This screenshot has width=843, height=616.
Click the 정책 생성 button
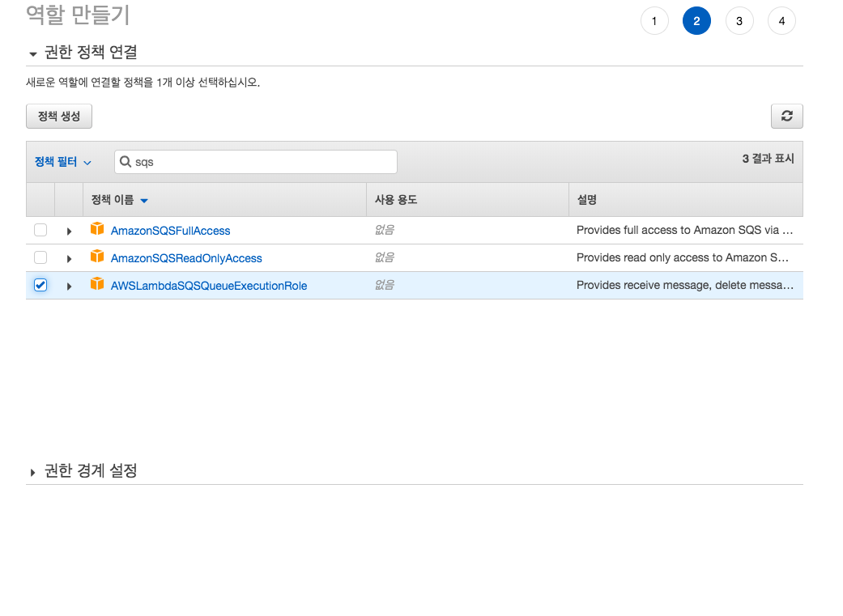point(59,116)
